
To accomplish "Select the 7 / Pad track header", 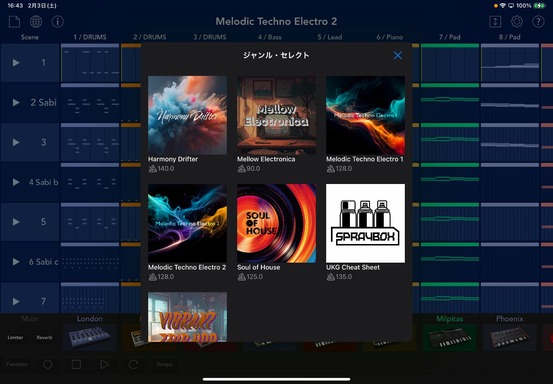I will (x=450, y=37).
